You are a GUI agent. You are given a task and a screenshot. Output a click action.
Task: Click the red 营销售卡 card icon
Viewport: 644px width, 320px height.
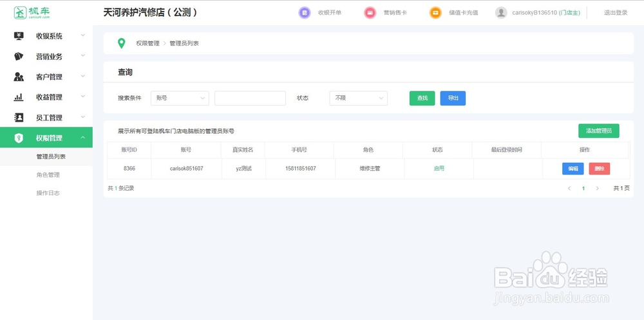coord(370,13)
